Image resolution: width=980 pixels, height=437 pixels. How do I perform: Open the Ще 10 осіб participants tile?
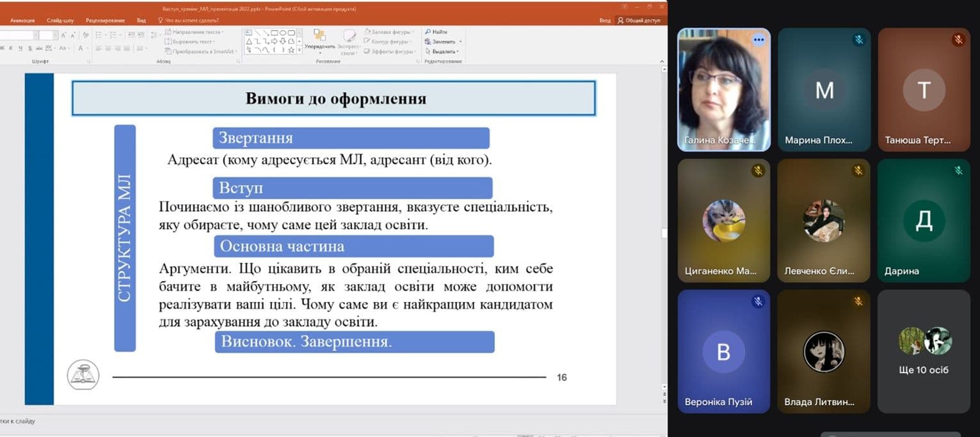tap(924, 351)
